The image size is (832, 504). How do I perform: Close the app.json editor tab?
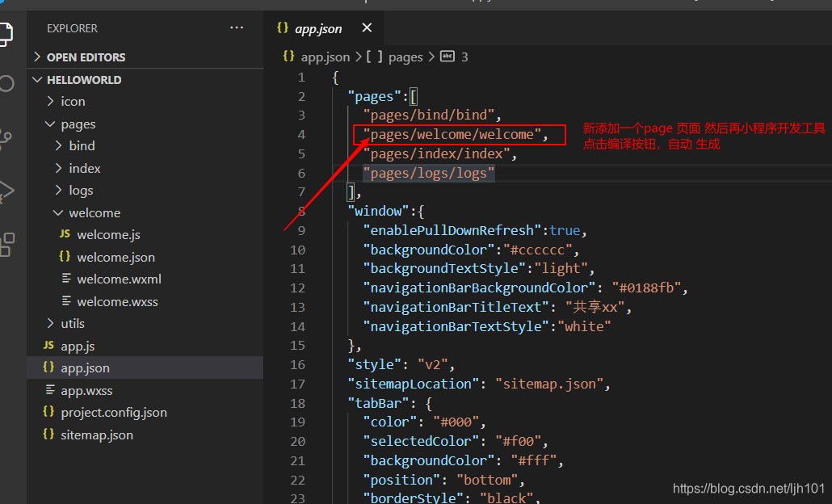pyautogui.click(x=367, y=27)
